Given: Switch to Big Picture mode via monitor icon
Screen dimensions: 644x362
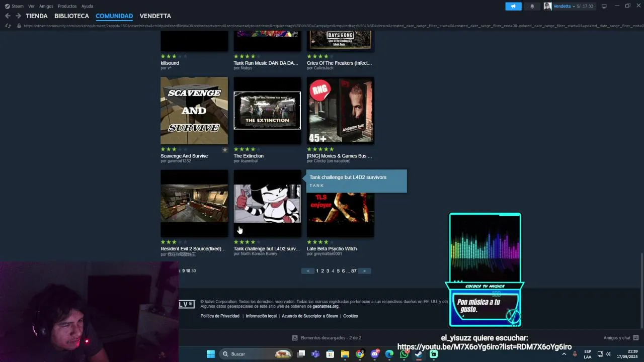Looking at the screenshot, I should (604, 6).
